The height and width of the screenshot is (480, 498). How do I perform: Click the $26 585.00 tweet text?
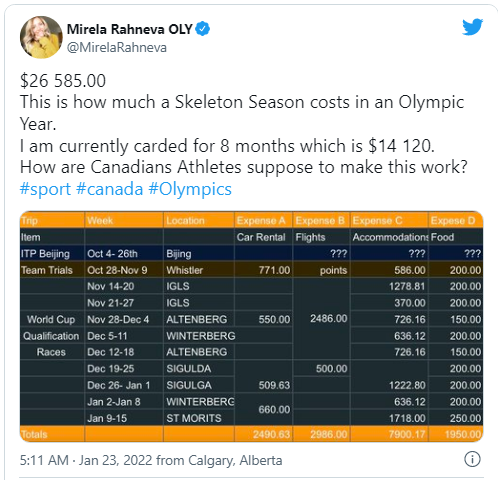tap(63, 81)
